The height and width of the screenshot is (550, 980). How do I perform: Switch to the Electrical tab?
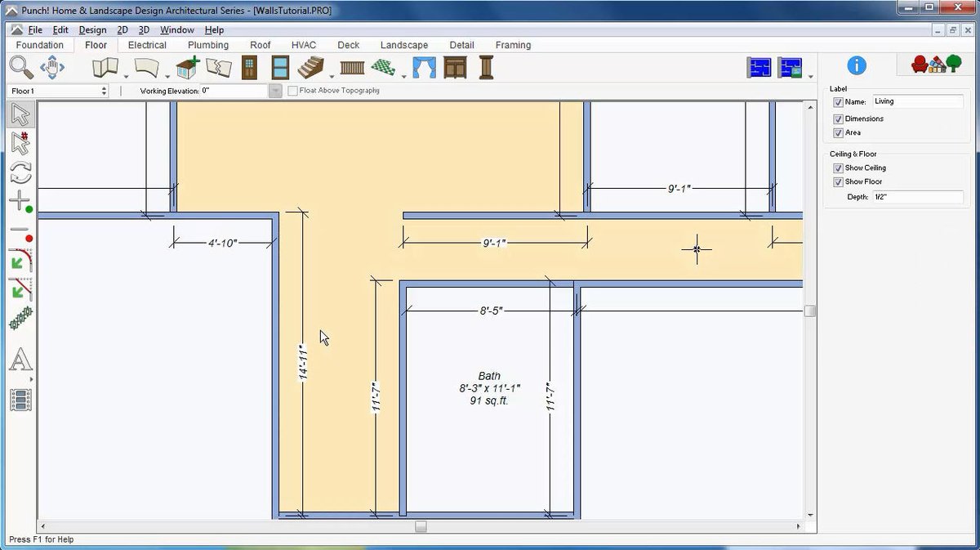(147, 45)
